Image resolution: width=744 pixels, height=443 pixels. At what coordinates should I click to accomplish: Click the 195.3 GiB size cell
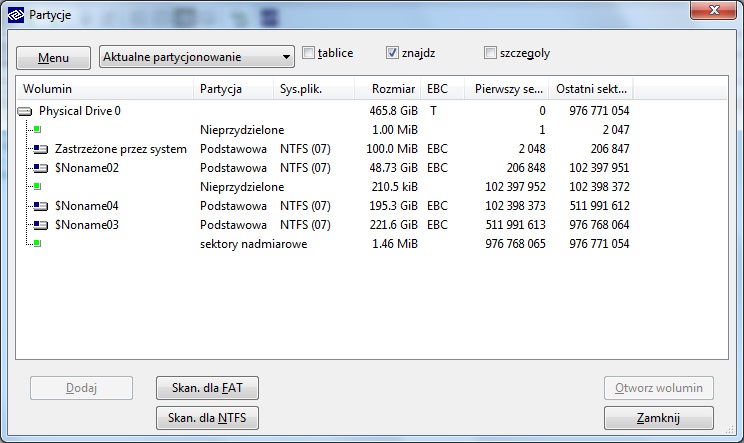point(393,206)
